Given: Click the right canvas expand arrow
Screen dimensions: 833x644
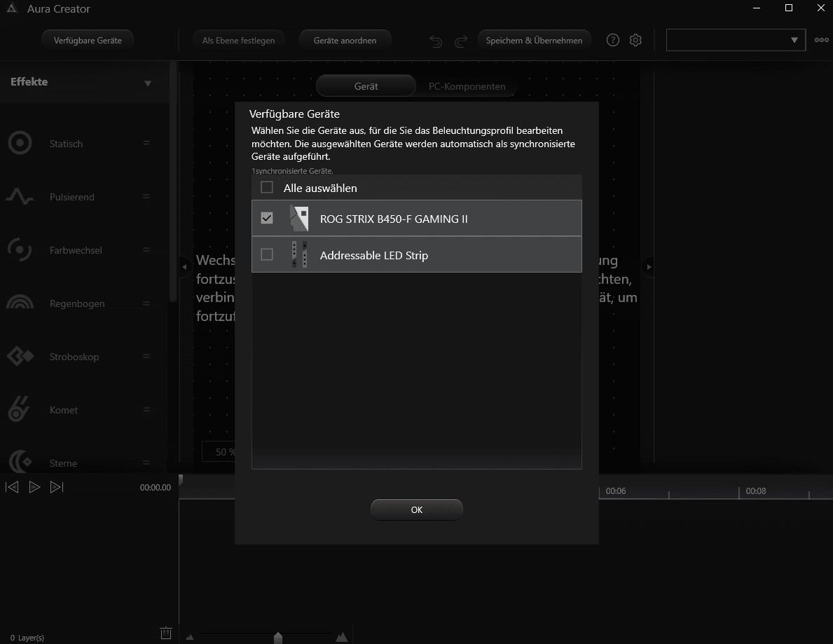Looking at the screenshot, I should [x=649, y=267].
